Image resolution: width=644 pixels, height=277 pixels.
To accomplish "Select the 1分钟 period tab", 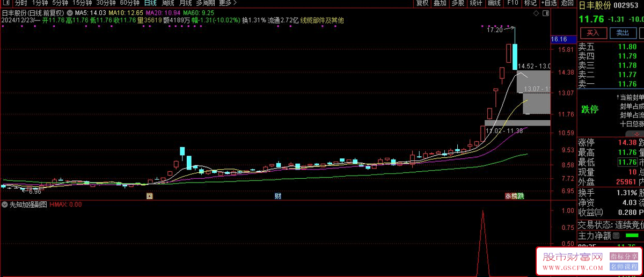I will pos(40,3).
